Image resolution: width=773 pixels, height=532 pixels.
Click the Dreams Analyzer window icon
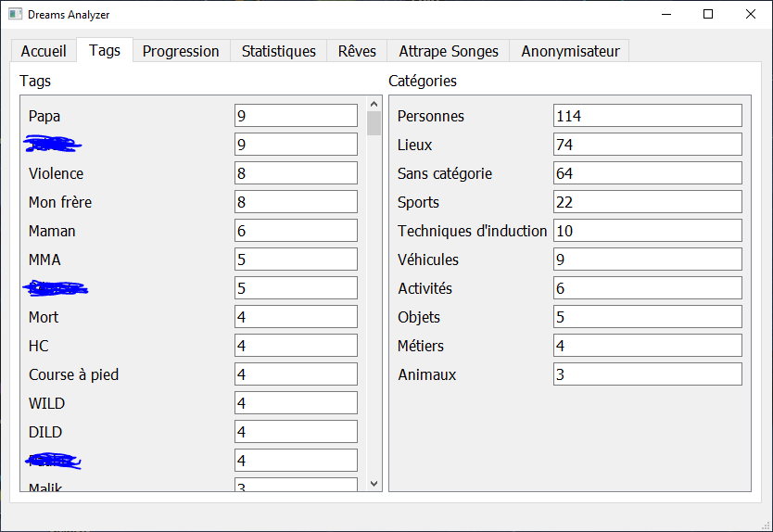coord(15,14)
